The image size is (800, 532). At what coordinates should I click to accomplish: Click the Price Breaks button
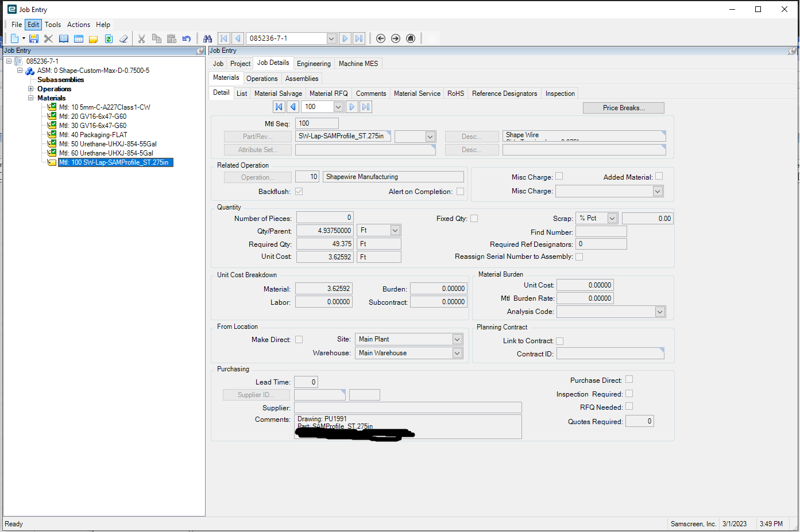[623, 108]
